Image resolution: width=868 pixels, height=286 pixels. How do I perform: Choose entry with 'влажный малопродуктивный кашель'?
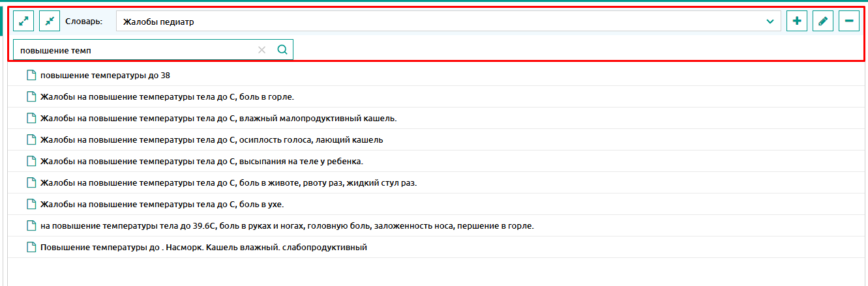pyautogui.click(x=218, y=118)
